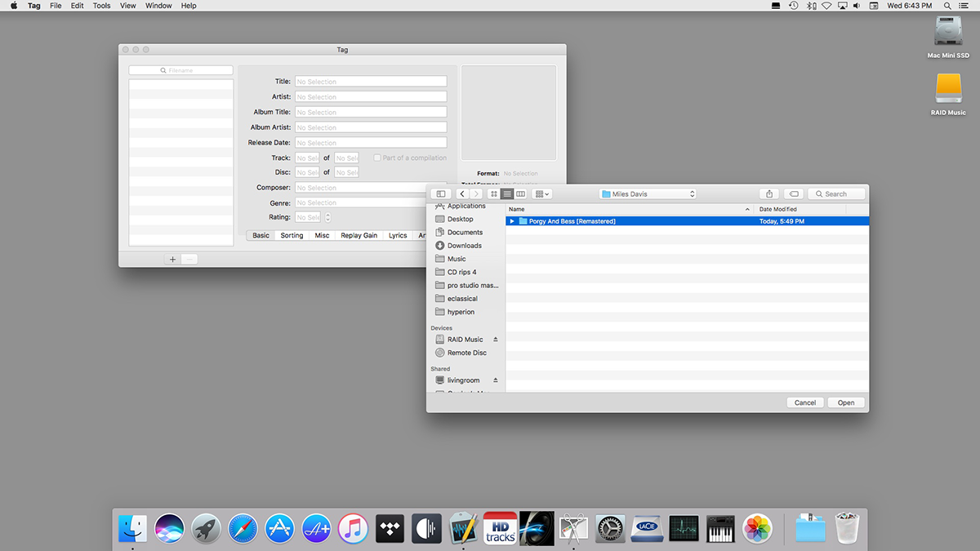Select Downloads in the dialog sidebar
Image resolution: width=980 pixels, height=551 pixels.
[x=464, y=246]
